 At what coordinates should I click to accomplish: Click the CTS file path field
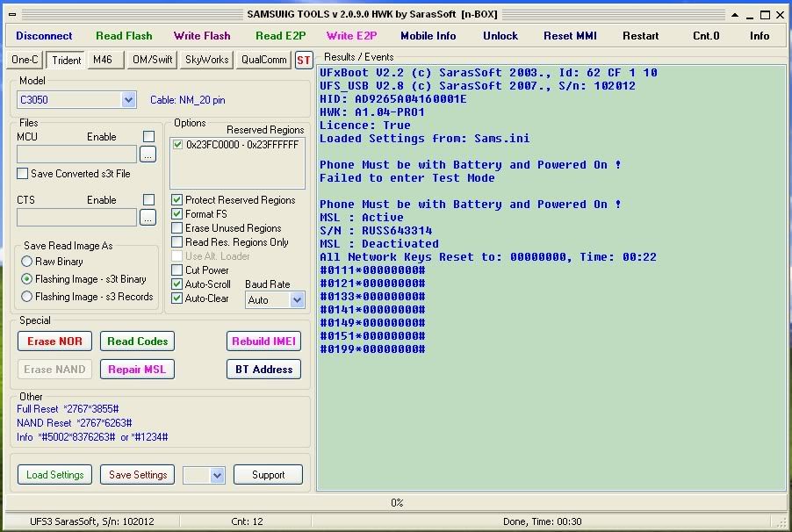(x=76, y=218)
